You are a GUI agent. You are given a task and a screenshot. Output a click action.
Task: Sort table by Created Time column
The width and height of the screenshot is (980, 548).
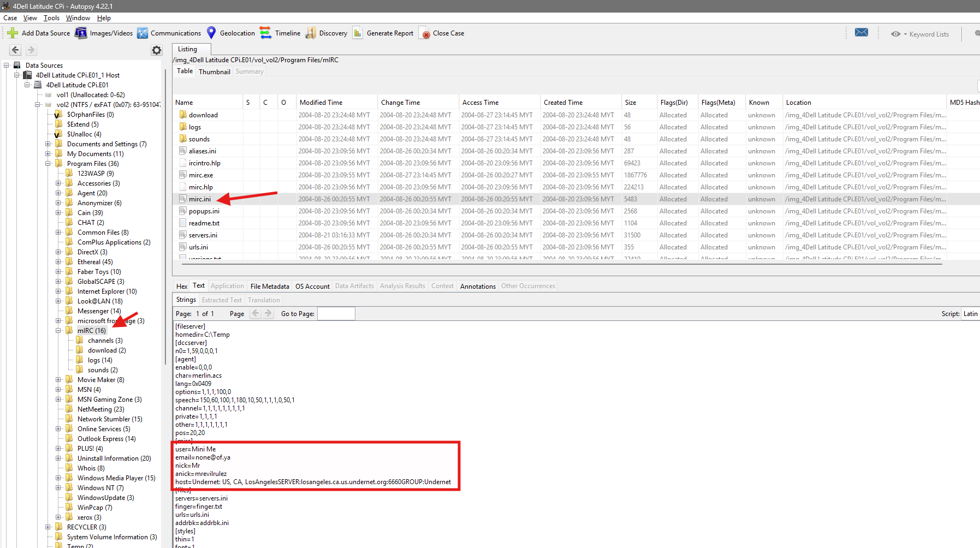(x=580, y=103)
